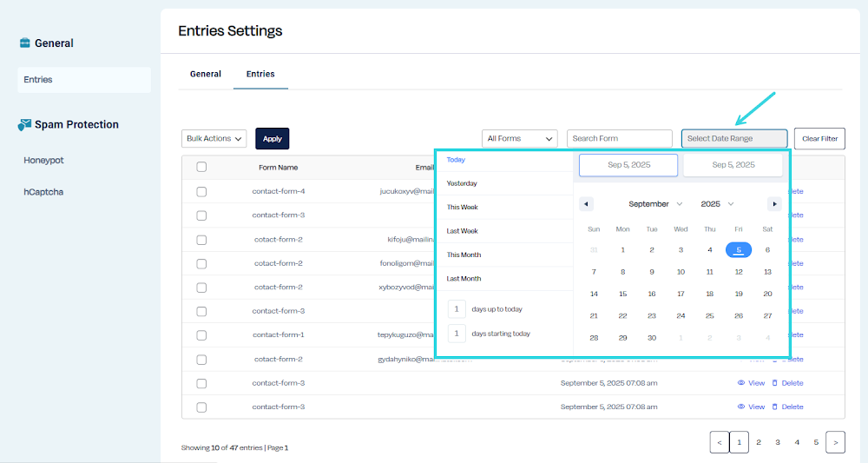Switch to the General tab
This screenshot has height=463, width=868.
pyautogui.click(x=206, y=74)
